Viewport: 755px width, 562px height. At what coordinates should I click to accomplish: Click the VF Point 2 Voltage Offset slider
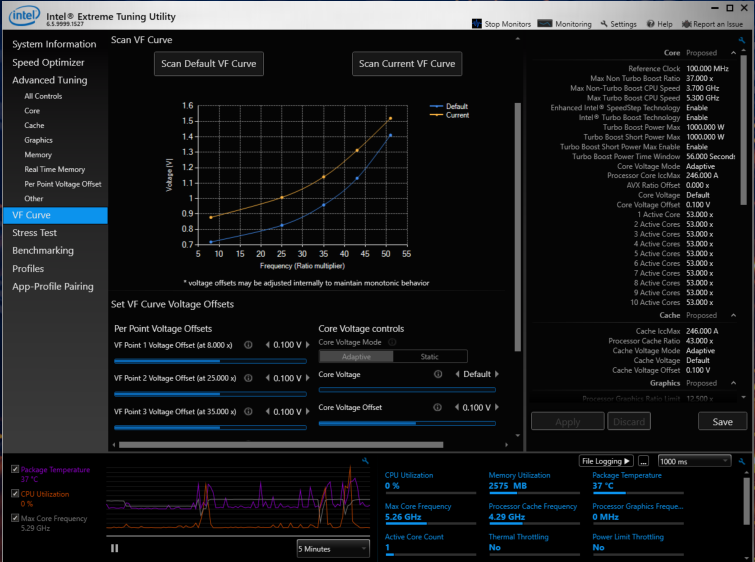[x=210, y=394]
